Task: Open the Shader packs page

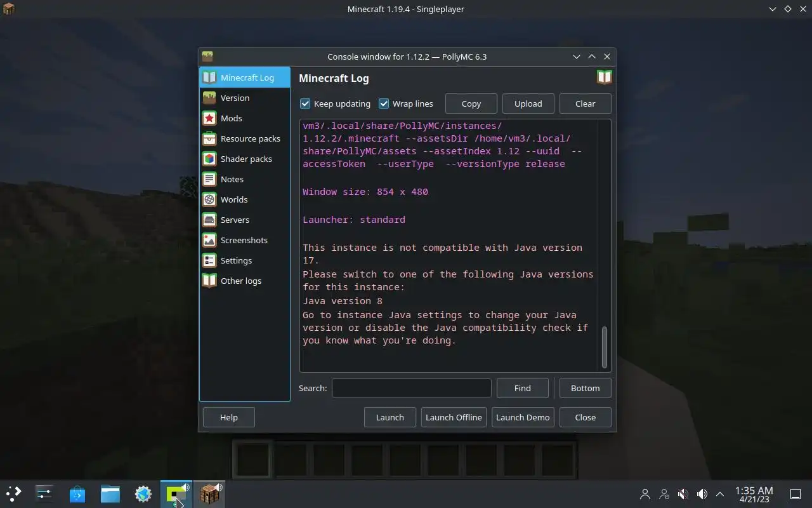Action: click(244, 159)
